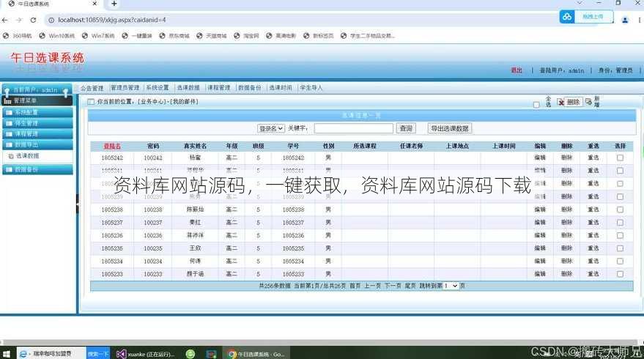
Task: Open the 选课时间 menu tab
Action: (x=281, y=88)
